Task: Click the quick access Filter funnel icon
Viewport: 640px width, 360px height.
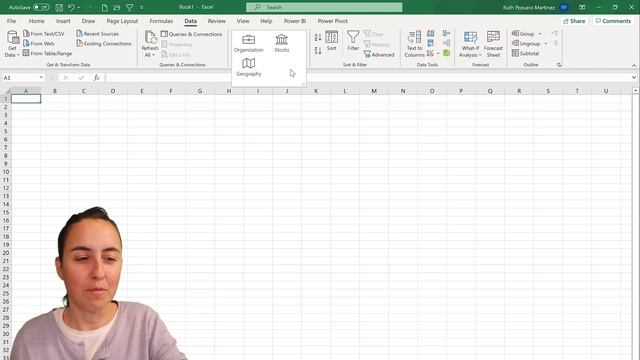Action: (x=129, y=7)
